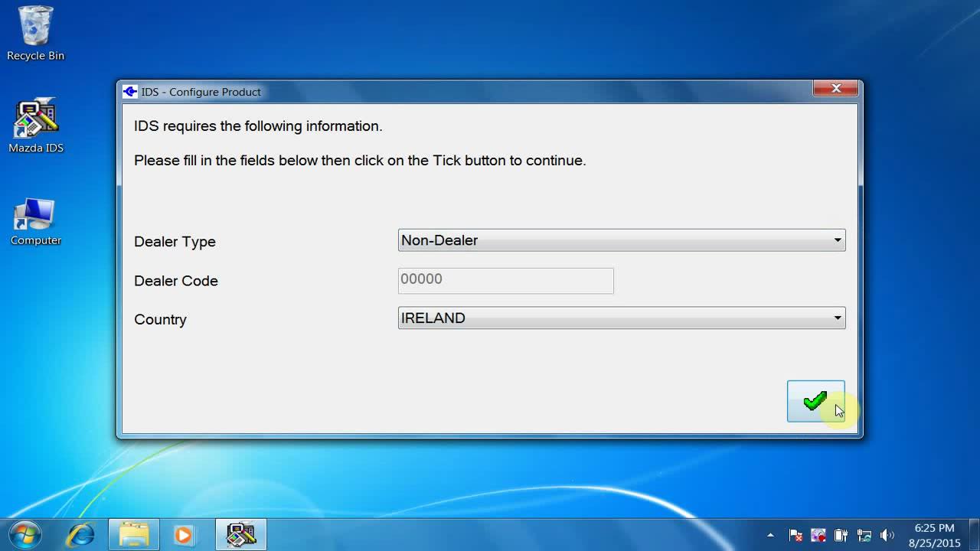Screen dimensions: 980x551
Task: Open the Recycle Bin desktop icon
Action: tap(35, 34)
